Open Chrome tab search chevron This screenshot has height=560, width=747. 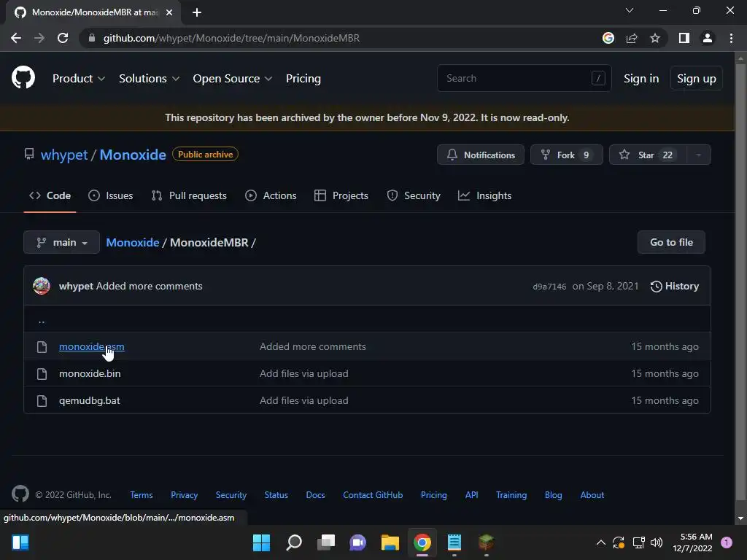point(630,10)
